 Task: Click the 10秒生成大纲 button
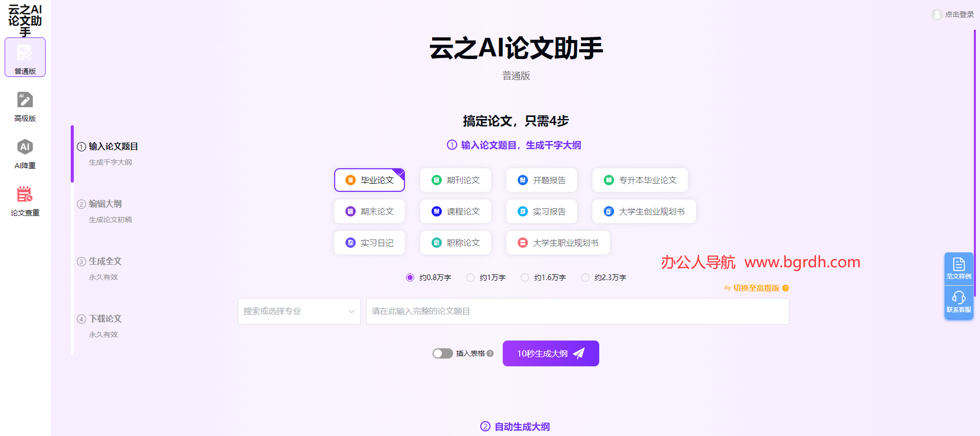point(551,353)
